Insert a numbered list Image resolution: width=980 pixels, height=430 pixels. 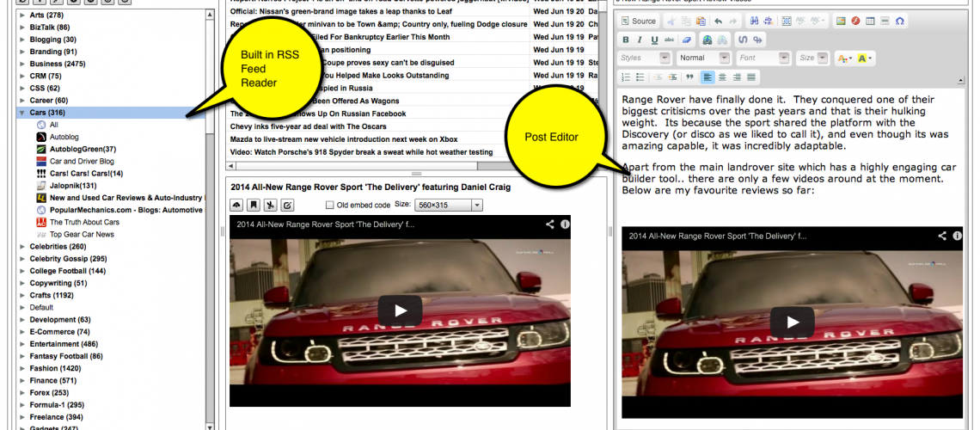[626, 77]
